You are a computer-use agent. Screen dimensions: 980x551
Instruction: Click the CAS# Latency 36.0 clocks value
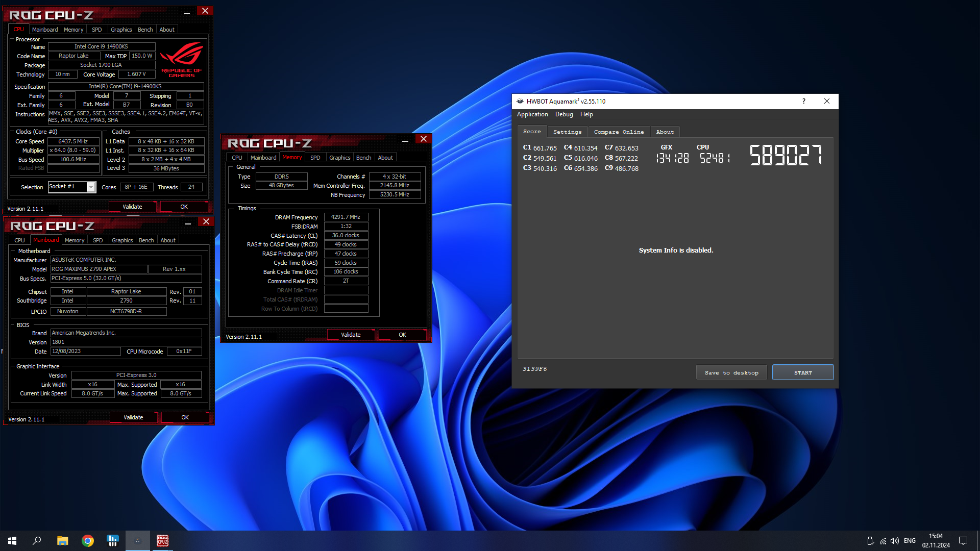pos(346,235)
